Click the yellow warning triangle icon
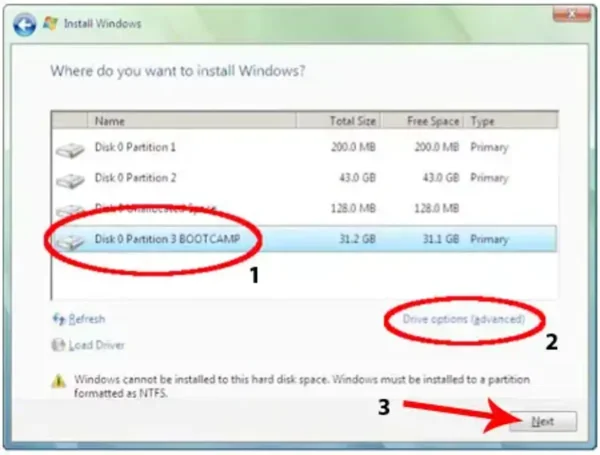This screenshot has width=600, height=455. (x=59, y=381)
